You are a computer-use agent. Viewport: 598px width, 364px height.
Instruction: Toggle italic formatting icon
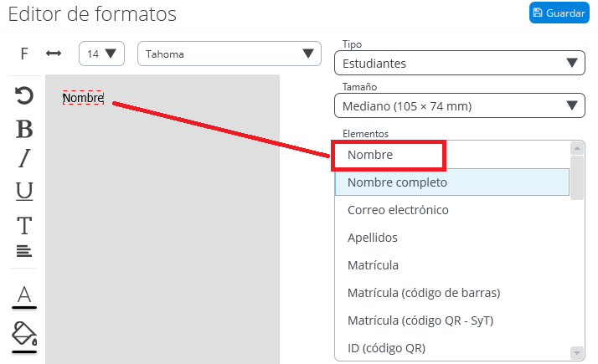coord(24,158)
